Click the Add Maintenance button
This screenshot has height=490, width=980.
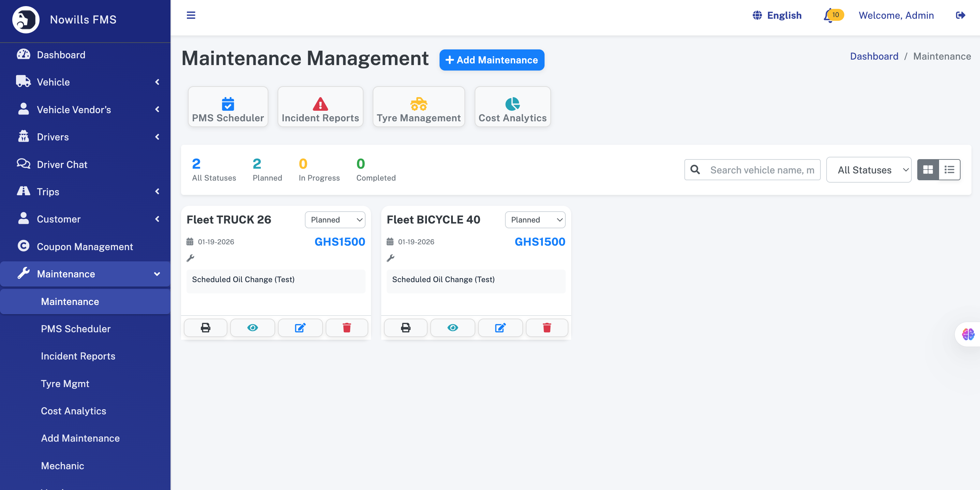(x=491, y=60)
